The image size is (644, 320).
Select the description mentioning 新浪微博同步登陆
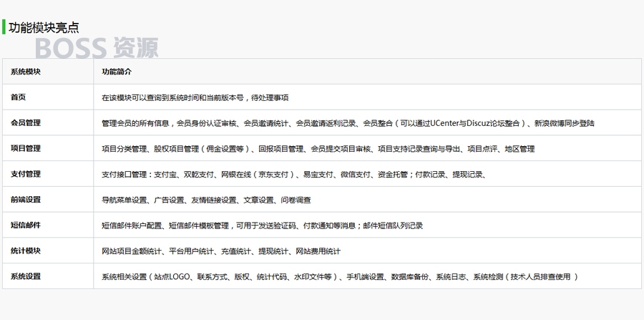coord(348,123)
